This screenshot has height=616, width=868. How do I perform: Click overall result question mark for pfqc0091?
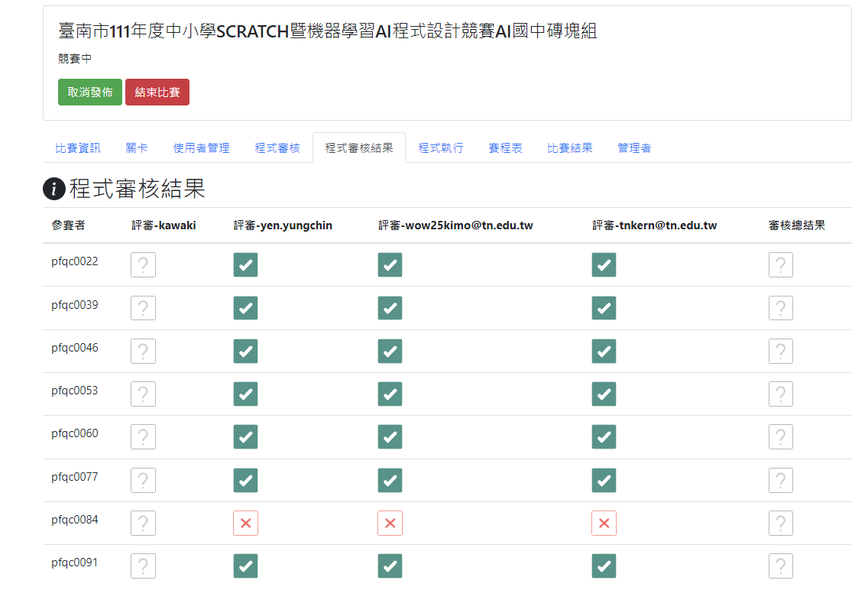click(780, 566)
